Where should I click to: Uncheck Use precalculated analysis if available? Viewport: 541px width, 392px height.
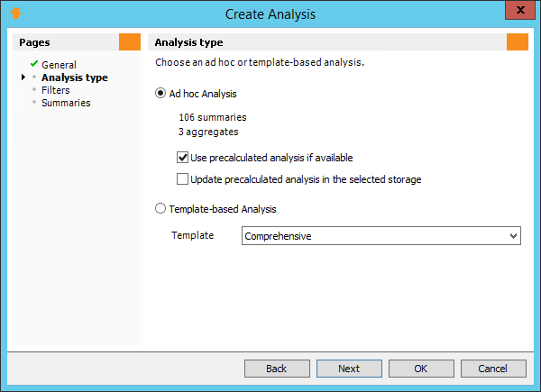(182, 158)
